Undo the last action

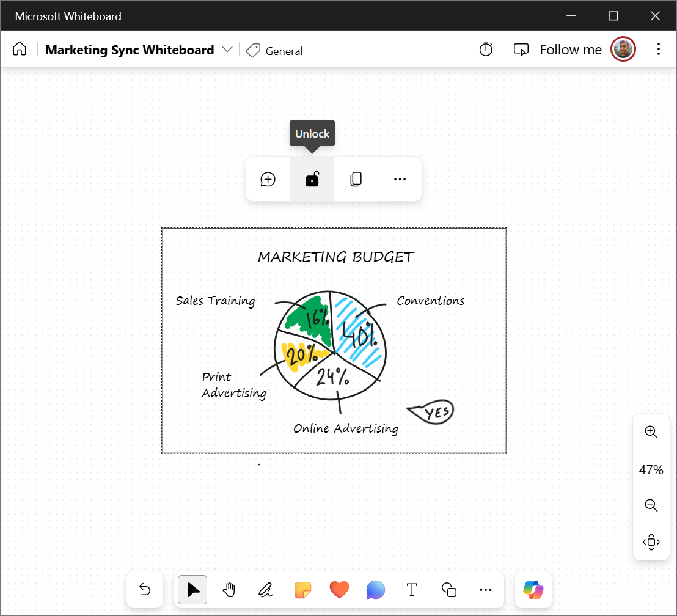pyautogui.click(x=145, y=590)
